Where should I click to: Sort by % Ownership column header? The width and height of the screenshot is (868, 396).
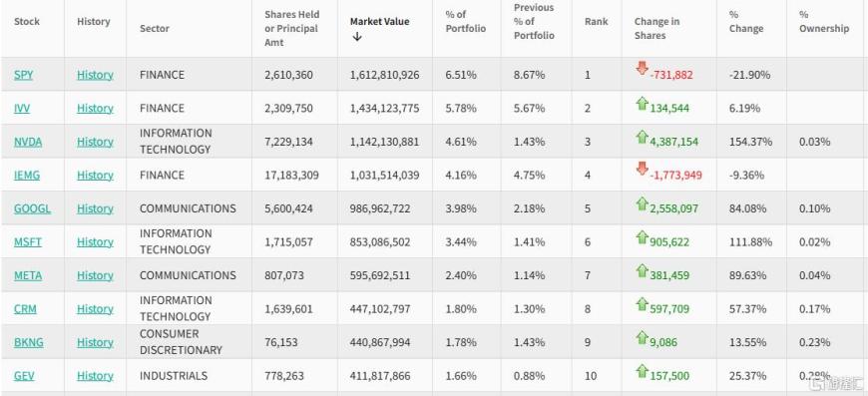824,22
